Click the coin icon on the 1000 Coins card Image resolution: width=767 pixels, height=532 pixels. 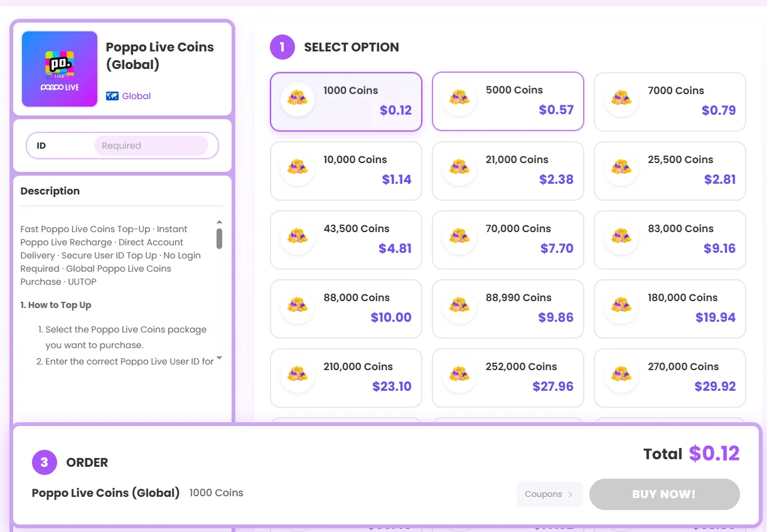[298, 99]
